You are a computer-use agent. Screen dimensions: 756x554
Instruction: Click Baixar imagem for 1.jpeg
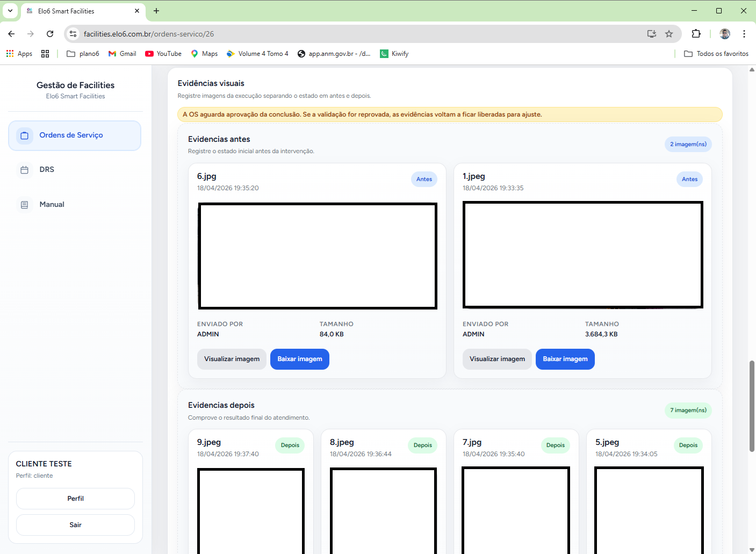click(565, 359)
